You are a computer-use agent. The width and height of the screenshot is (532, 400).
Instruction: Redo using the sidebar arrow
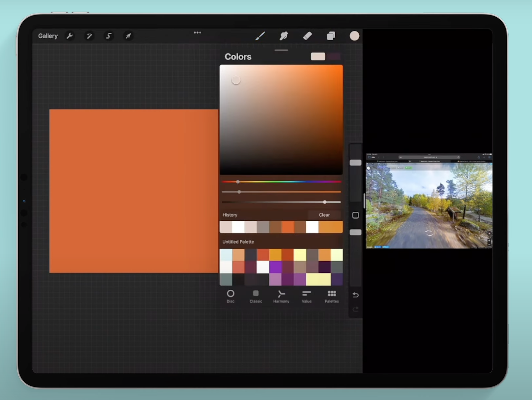(355, 309)
